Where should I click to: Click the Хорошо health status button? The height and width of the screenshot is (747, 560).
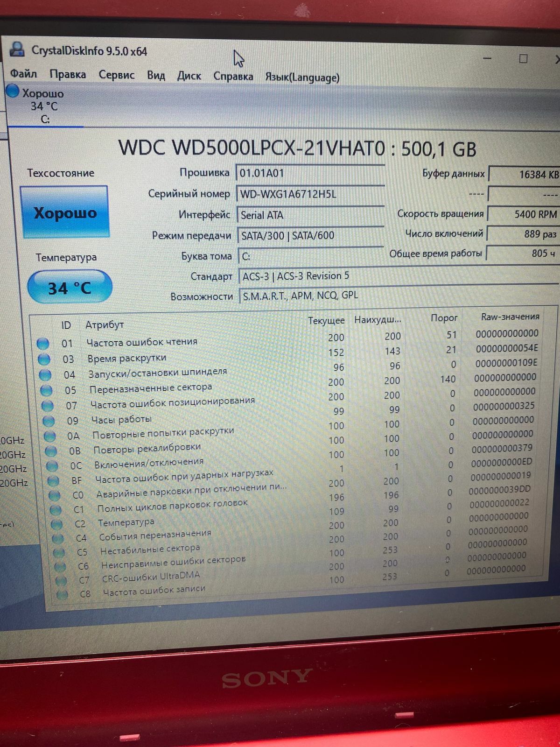coord(64,212)
